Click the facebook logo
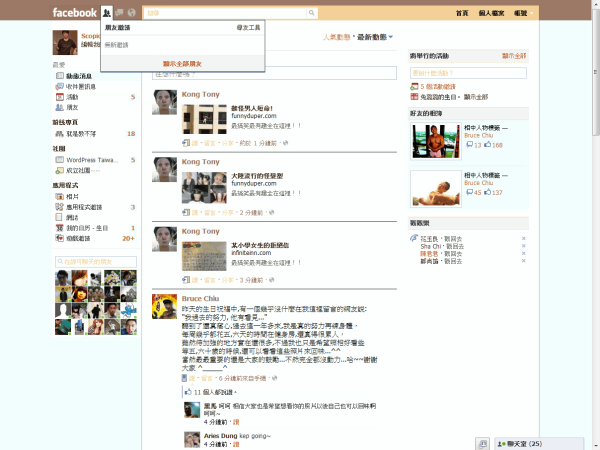Screen dimensions: 600x450 coord(74,13)
